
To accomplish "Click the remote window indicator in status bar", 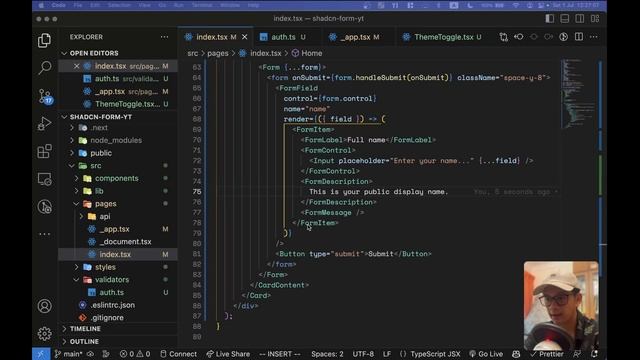I will click(x=41, y=354).
